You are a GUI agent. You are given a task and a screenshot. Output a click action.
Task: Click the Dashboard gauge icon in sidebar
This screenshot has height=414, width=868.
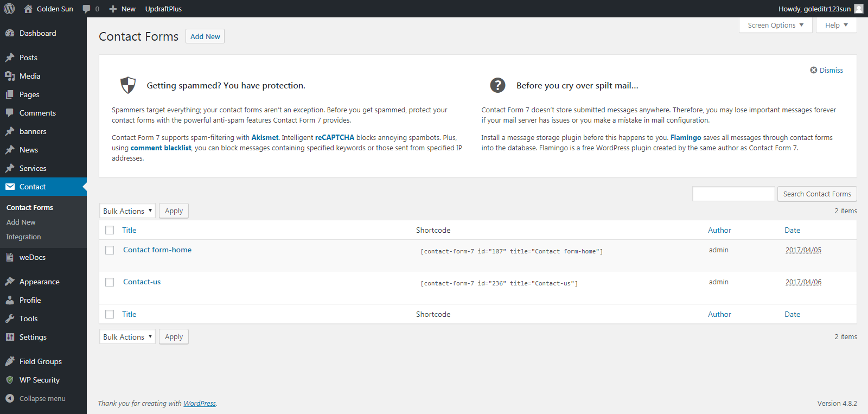[10, 33]
